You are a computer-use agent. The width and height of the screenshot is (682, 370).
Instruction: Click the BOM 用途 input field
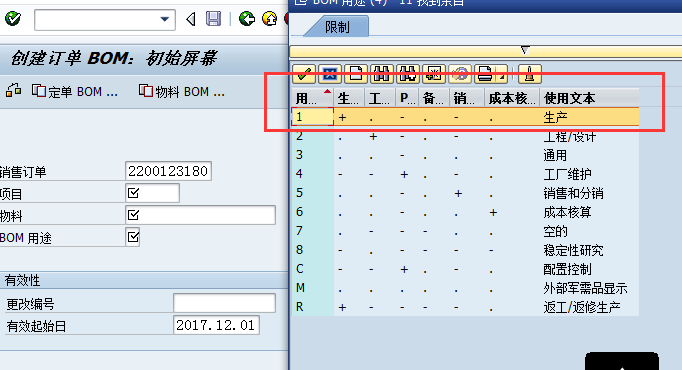pyautogui.click(x=133, y=237)
